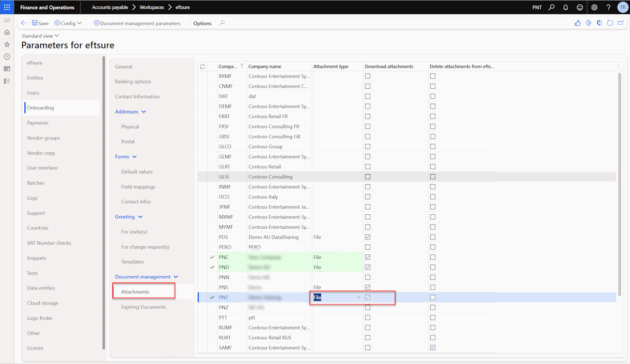Screen dimensions: 630x364
Task: Click the eftsure breadcrumb link in the top bar
Action: tap(183, 7)
